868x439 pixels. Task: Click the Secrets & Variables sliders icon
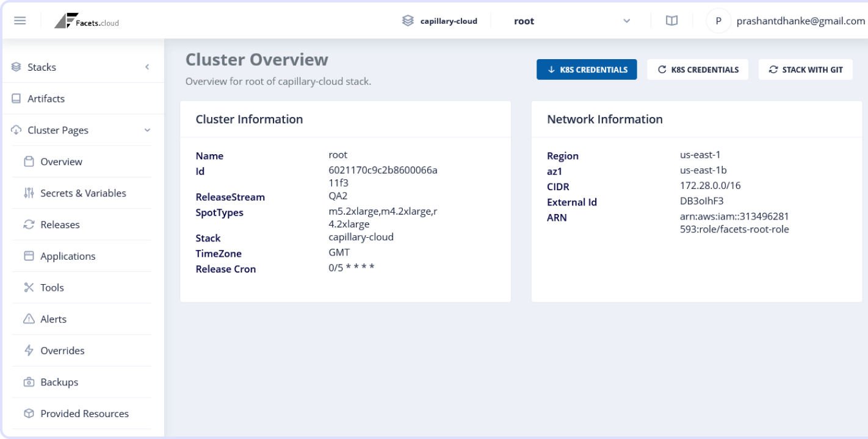pos(29,193)
